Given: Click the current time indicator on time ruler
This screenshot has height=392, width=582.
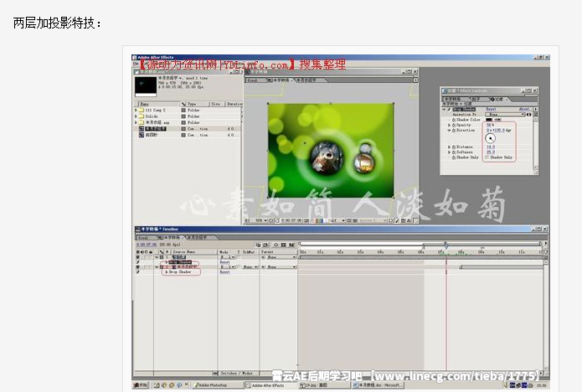Looking at the screenshot, I should coord(446,245).
